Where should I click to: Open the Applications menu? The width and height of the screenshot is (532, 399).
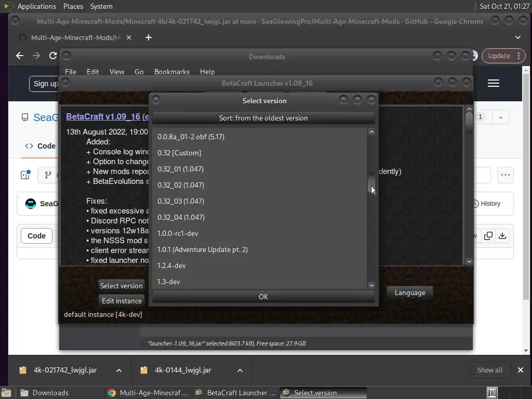tap(37, 6)
